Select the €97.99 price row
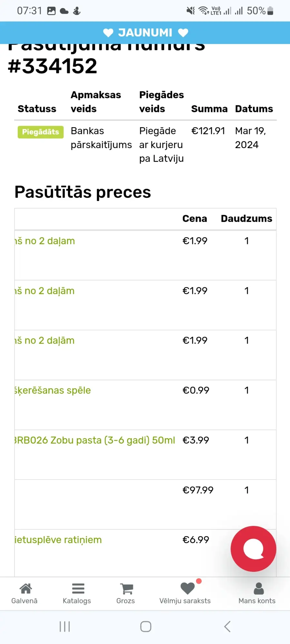Image resolution: width=290 pixels, height=644 pixels. pos(145,505)
